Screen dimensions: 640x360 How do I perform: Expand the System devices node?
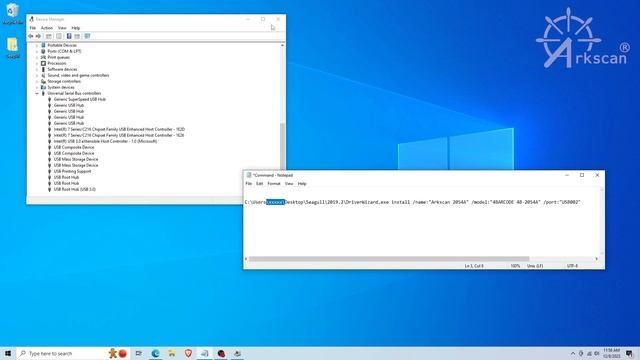(37, 87)
